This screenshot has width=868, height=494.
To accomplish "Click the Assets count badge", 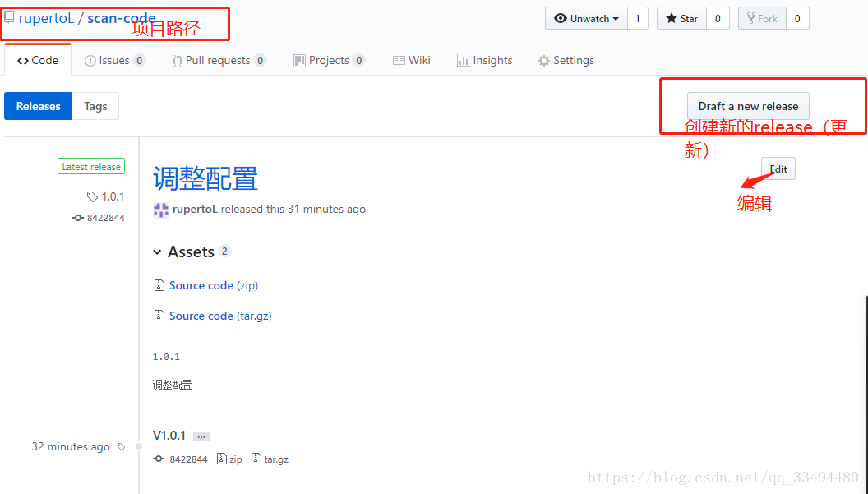I will (x=224, y=251).
